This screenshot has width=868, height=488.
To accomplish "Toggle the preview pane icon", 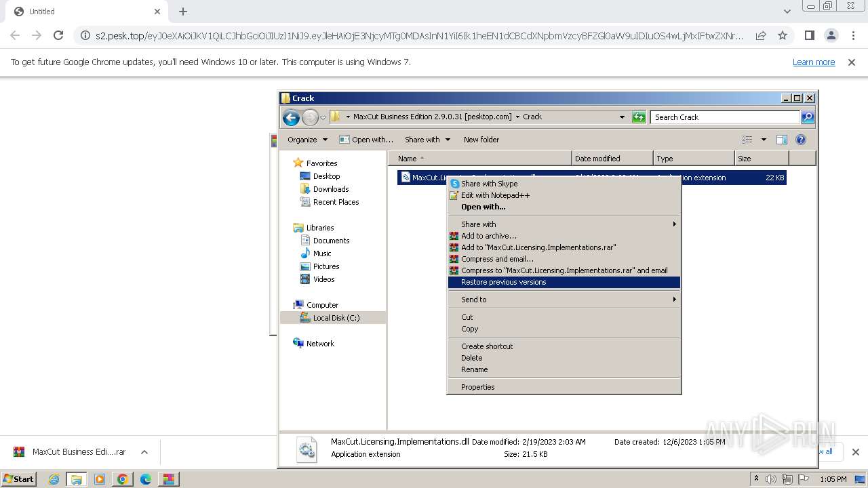I will [x=782, y=140].
